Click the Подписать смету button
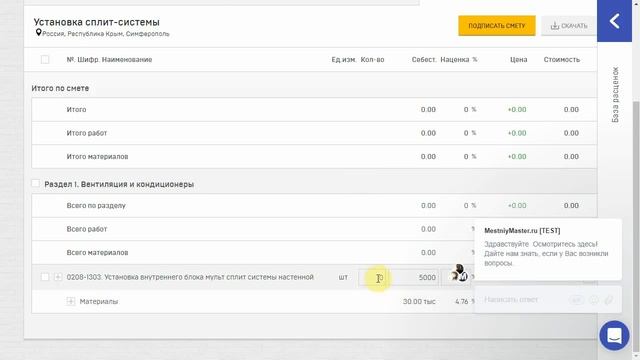The height and width of the screenshot is (360, 640). (x=497, y=26)
